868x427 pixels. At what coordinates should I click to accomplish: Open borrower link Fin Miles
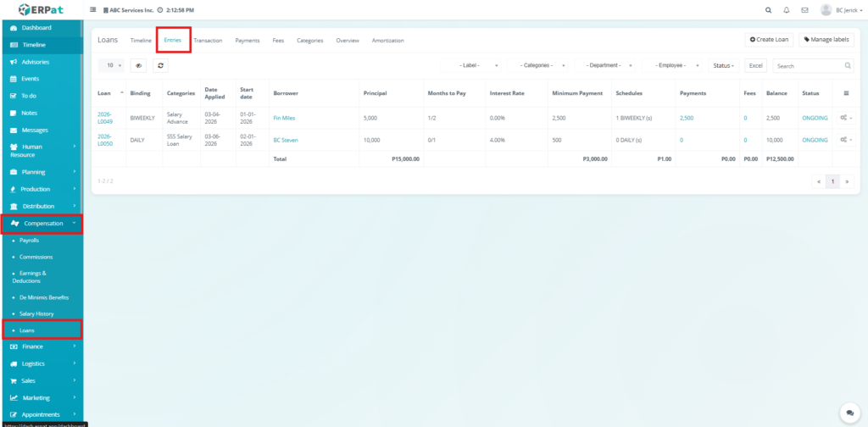284,118
